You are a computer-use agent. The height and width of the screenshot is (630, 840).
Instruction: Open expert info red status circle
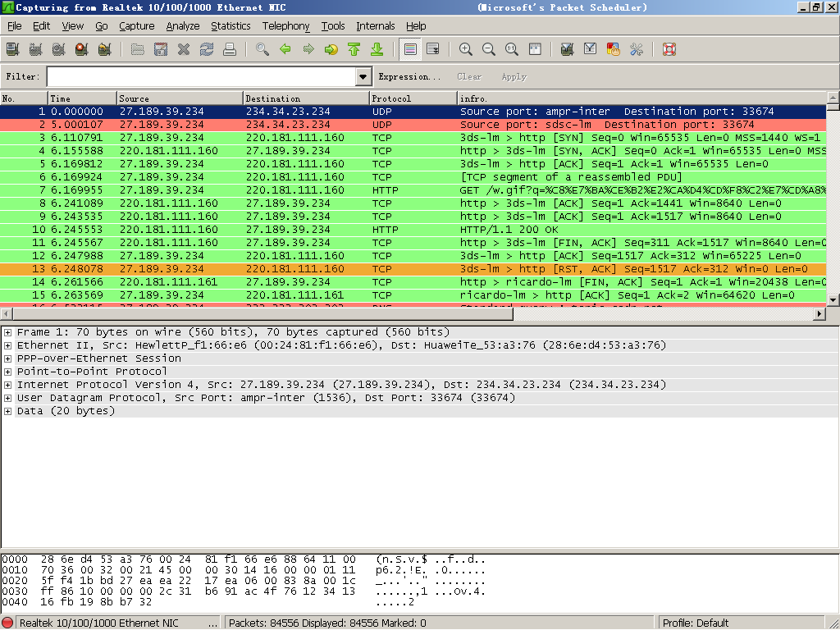(7, 623)
